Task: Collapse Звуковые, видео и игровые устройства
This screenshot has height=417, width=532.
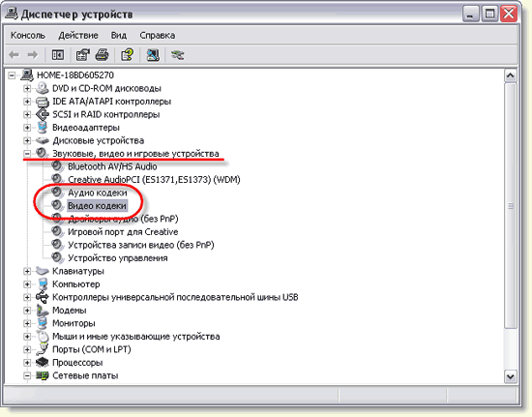Action: pos(27,154)
